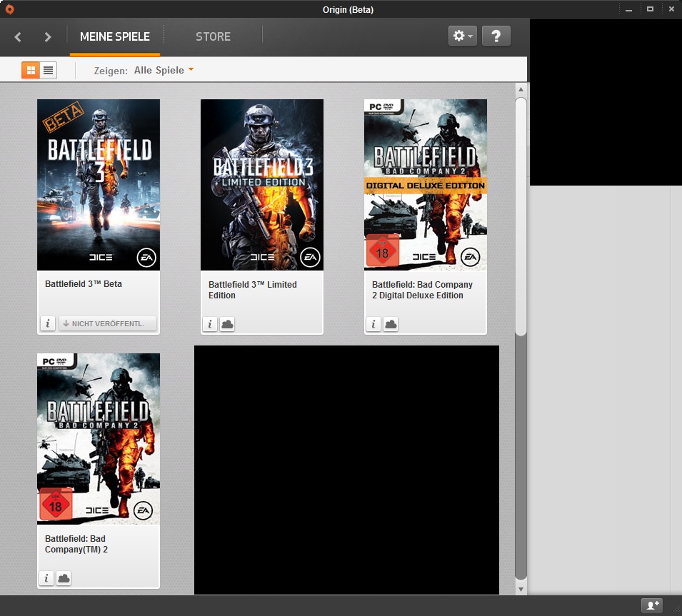Click the Zeigen: label

tap(111, 71)
